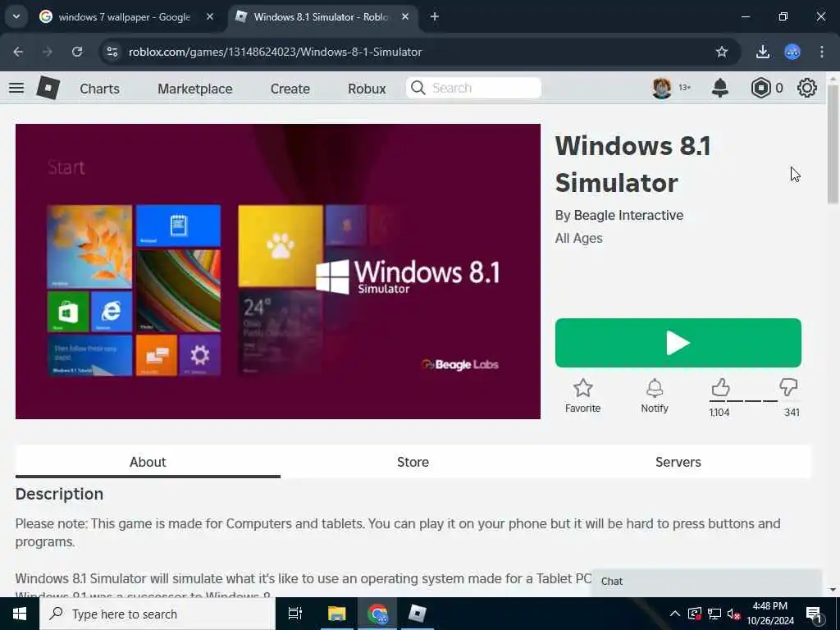Screen dimensions: 840x630
Task: Open File Explorer from the taskbar
Action: pos(337,614)
